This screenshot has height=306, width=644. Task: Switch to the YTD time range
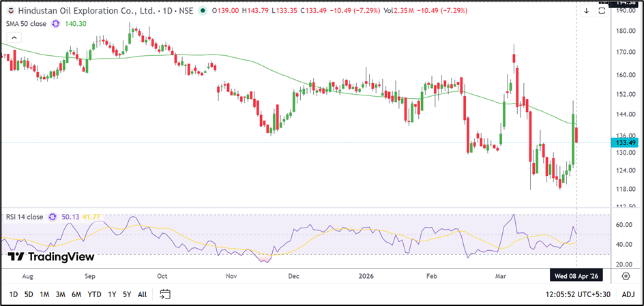coord(94,294)
